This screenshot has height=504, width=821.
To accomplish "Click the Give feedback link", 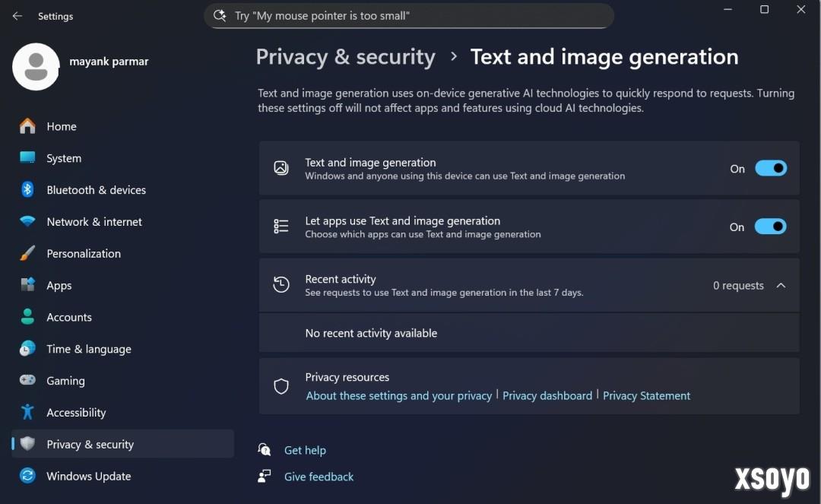I will point(319,477).
